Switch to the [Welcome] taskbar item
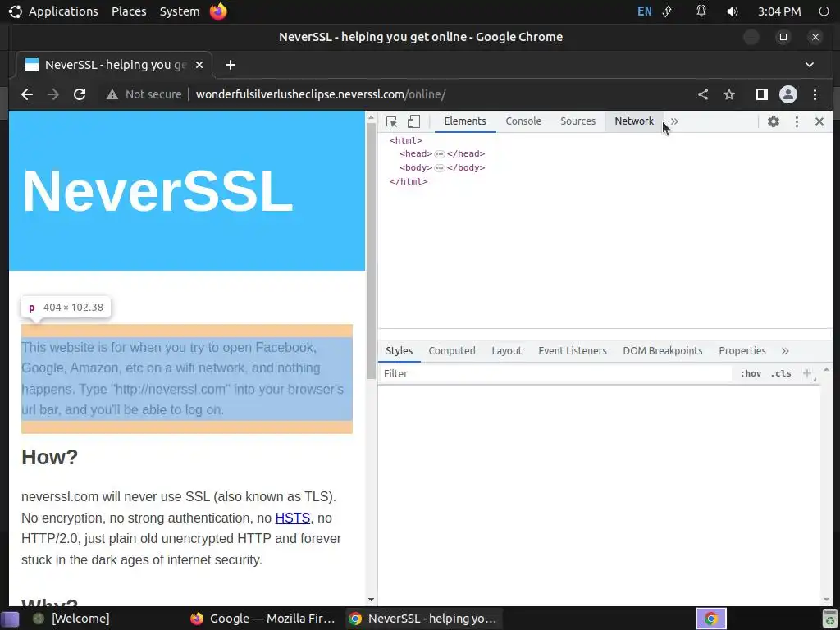 (x=71, y=619)
